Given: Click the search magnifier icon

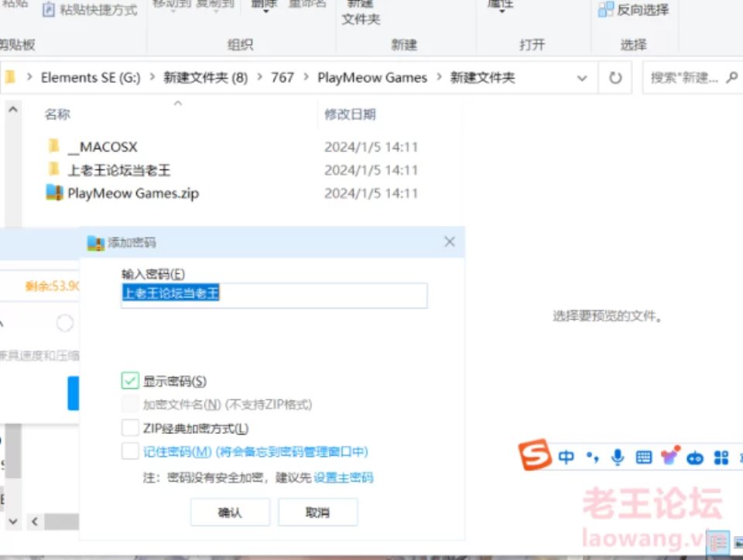Looking at the screenshot, I should (731, 77).
